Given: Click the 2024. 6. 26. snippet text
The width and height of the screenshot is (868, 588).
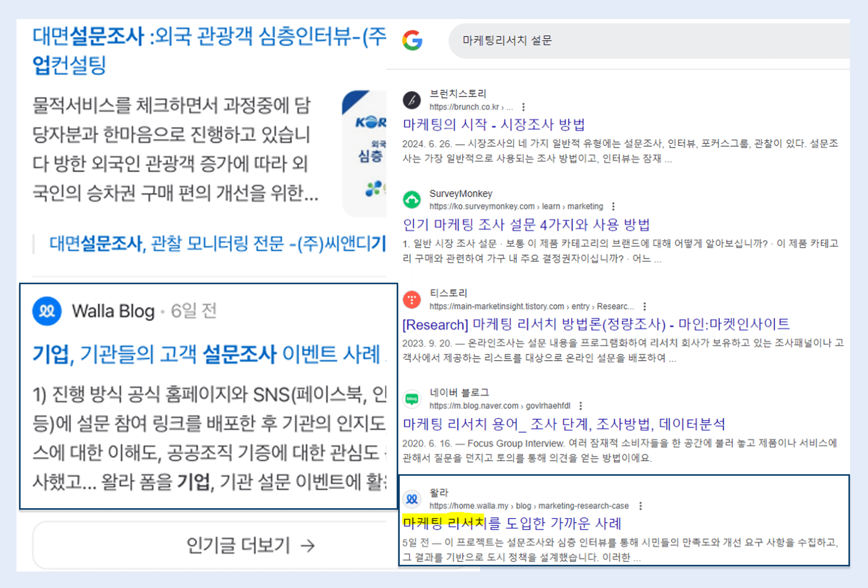Looking at the screenshot, I should (x=620, y=151).
